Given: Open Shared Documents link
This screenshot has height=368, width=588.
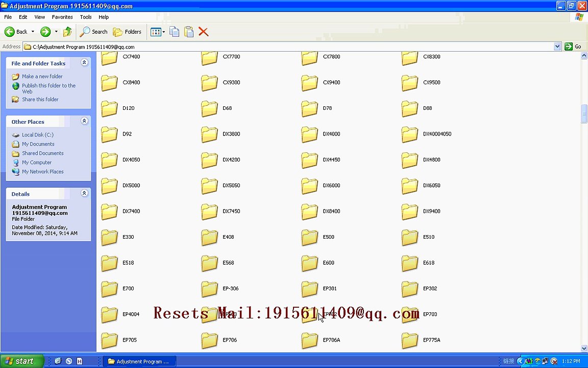Looking at the screenshot, I should 43,153.
